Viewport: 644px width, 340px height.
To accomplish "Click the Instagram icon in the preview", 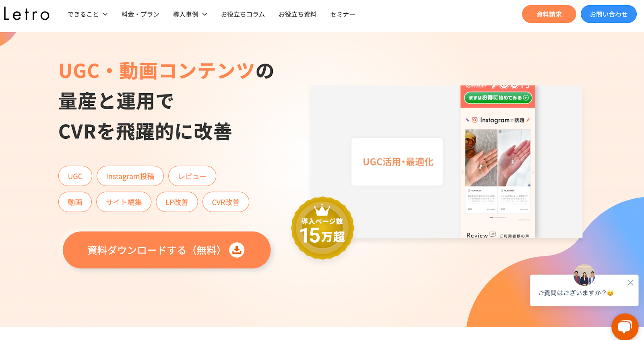I will coord(475,120).
